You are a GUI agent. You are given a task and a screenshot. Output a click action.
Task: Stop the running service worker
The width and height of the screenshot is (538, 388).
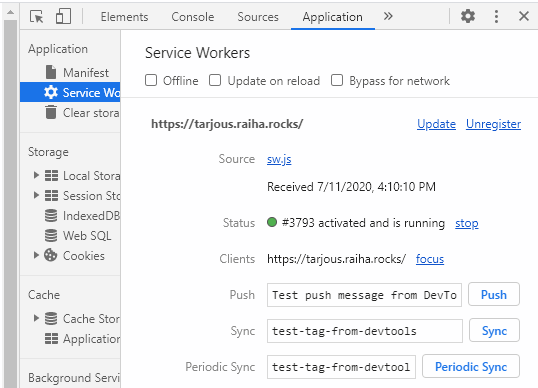click(x=467, y=223)
